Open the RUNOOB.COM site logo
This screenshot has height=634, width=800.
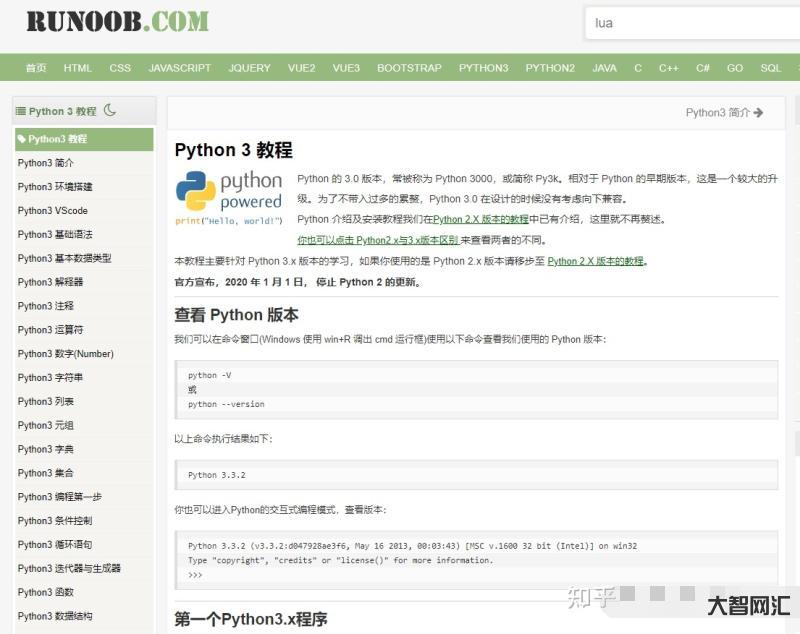coord(117,21)
